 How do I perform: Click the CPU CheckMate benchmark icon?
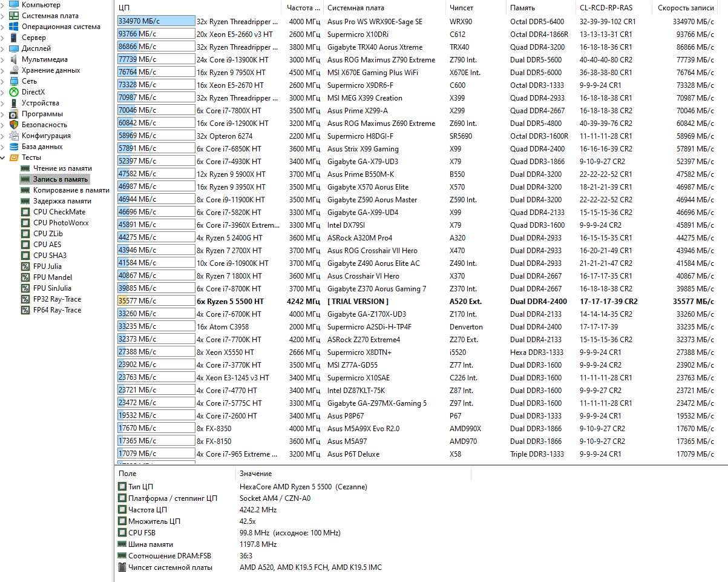click(25, 212)
